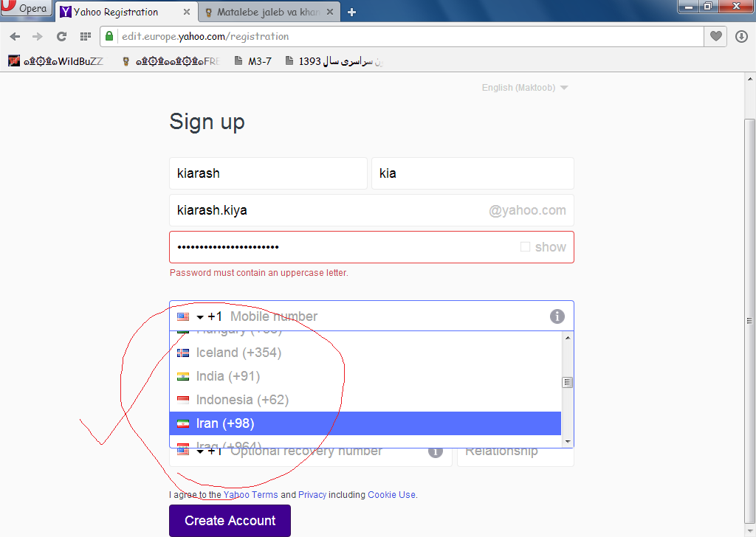
Task: Select Iran (+98) from the country list
Action: tap(365, 423)
